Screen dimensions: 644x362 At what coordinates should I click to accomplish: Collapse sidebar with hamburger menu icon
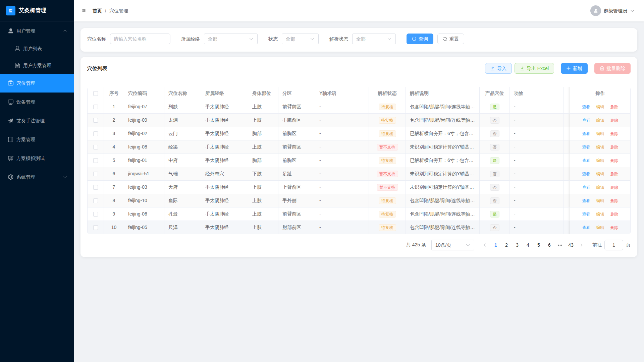click(x=84, y=11)
